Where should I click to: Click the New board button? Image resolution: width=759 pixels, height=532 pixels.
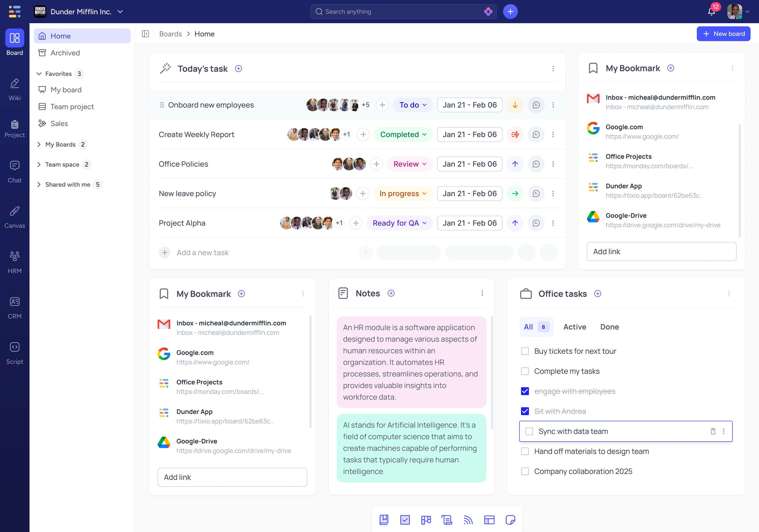(x=723, y=34)
